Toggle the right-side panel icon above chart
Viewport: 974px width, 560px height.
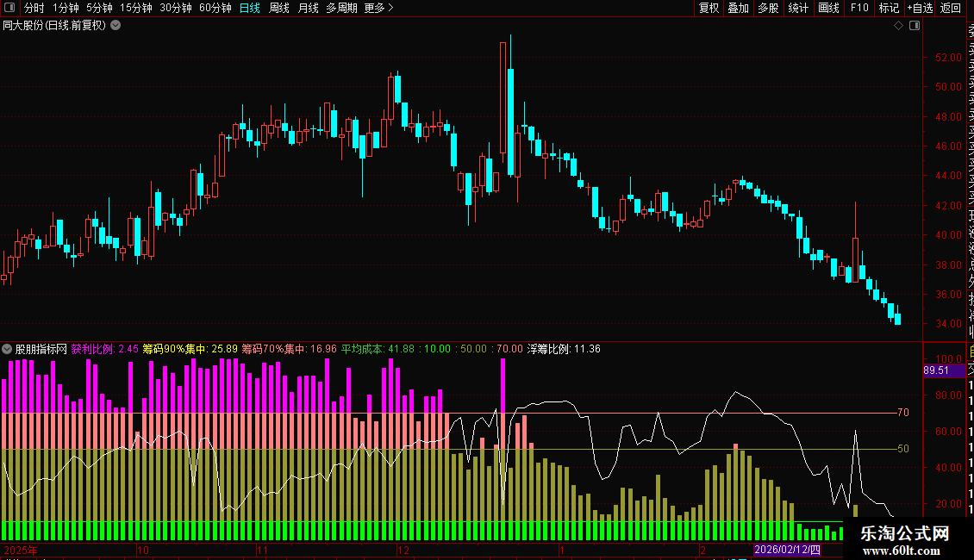tap(915, 26)
